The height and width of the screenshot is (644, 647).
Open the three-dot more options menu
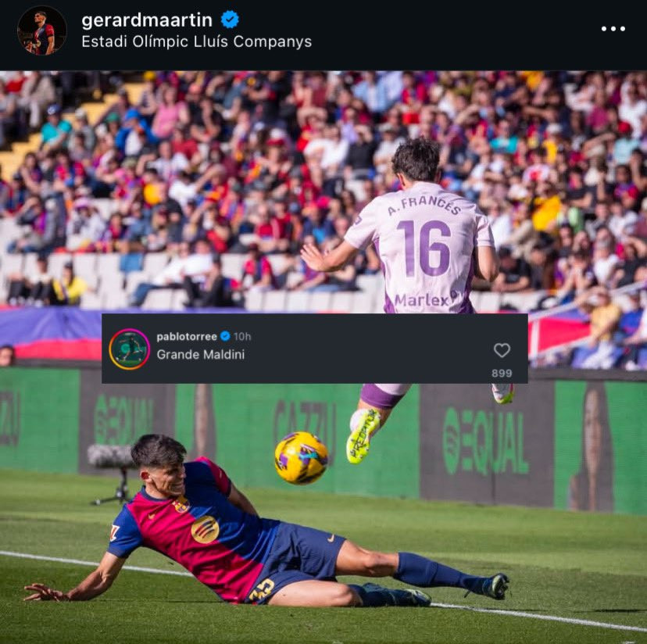[613, 28]
